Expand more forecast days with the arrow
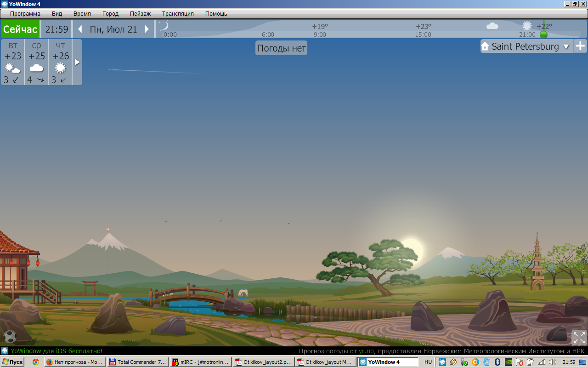This screenshot has height=368, width=588. pos(77,62)
